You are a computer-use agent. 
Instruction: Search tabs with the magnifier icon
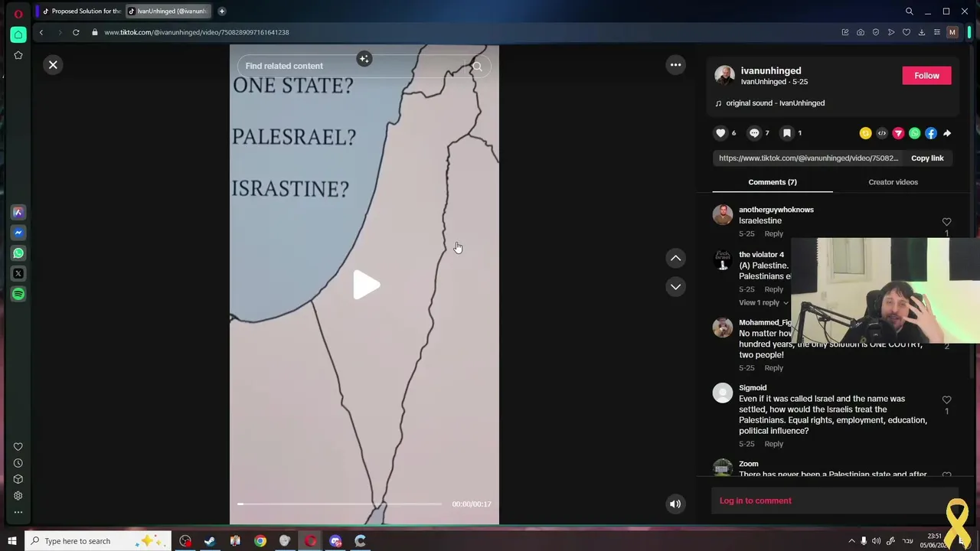[910, 11]
